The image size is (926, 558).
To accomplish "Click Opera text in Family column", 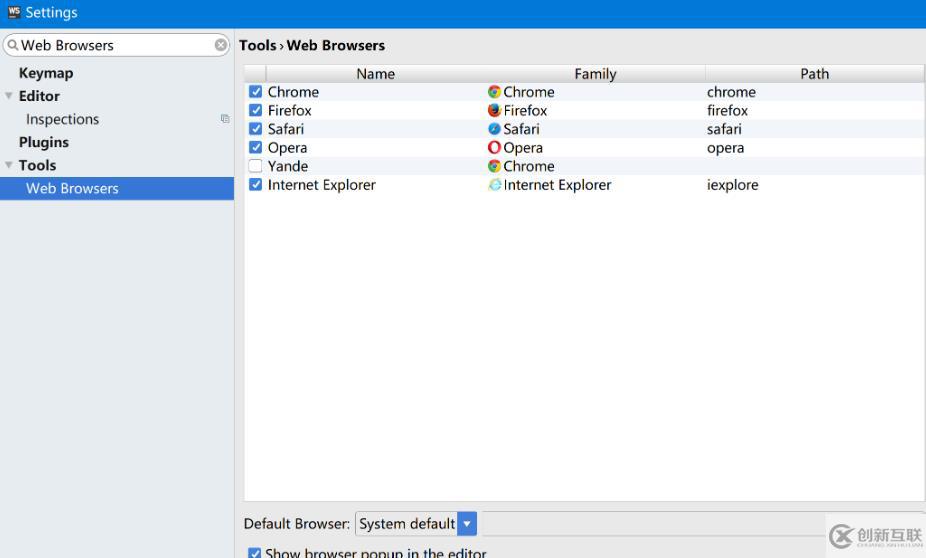I will [523, 148].
